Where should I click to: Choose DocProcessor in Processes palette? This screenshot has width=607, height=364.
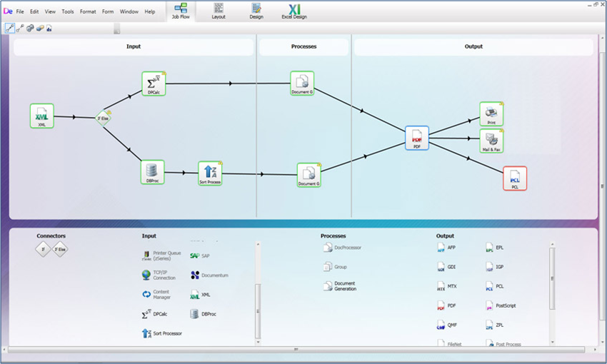(x=342, y=248)
